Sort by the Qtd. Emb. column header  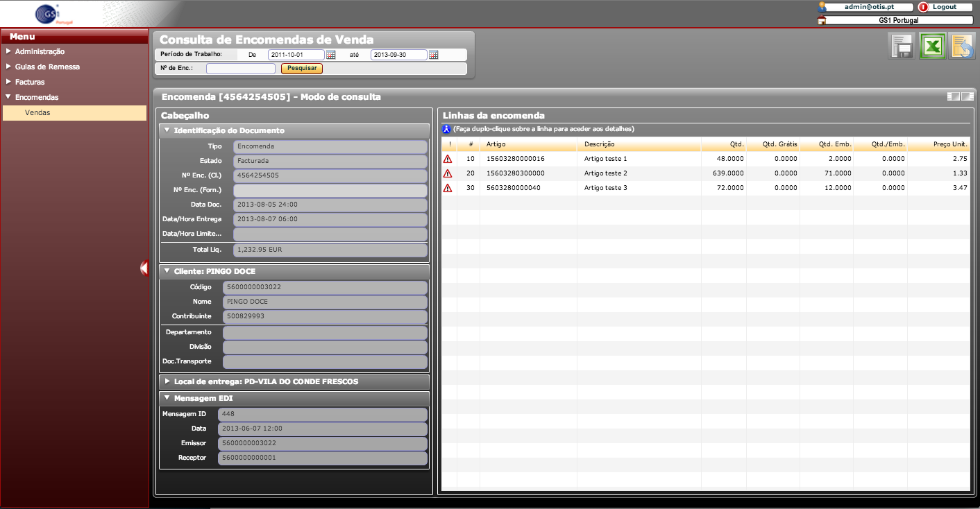(827, 144)
